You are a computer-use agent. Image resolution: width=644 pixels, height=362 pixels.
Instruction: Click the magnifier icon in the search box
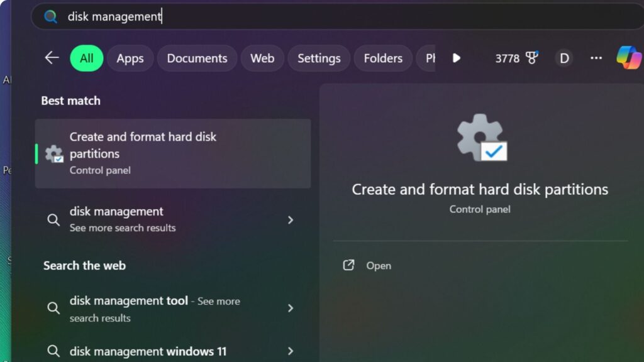pos(50,16)
